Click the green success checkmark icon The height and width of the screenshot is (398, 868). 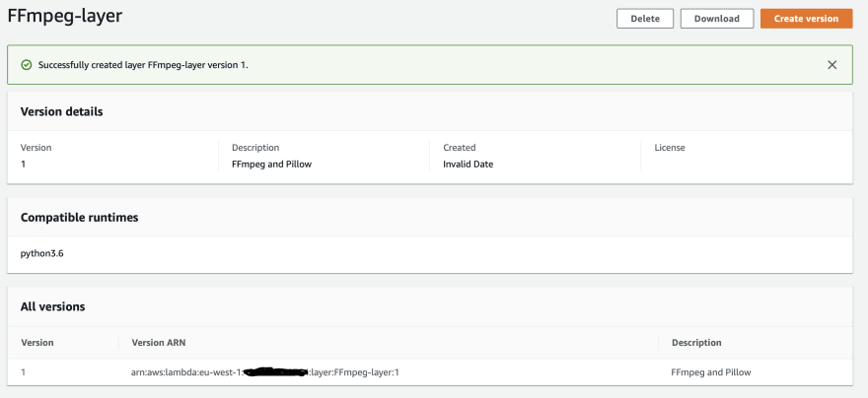(26, 65)
